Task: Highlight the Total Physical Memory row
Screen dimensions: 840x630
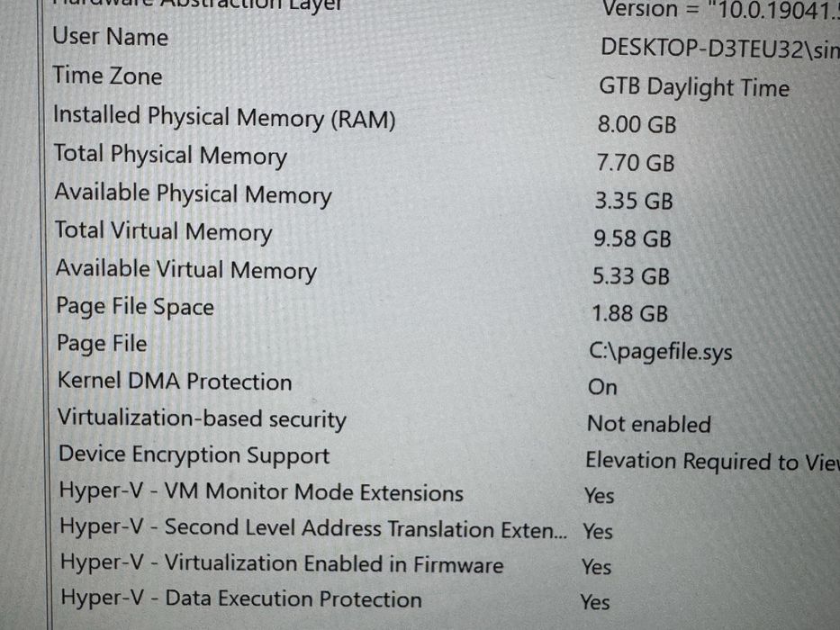Action: pos(170,155)
